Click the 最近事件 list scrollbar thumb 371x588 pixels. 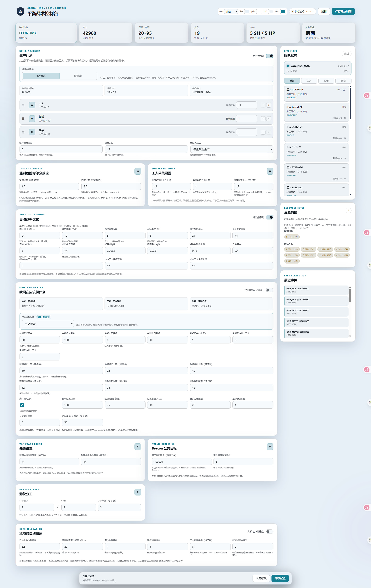point(350,296)
